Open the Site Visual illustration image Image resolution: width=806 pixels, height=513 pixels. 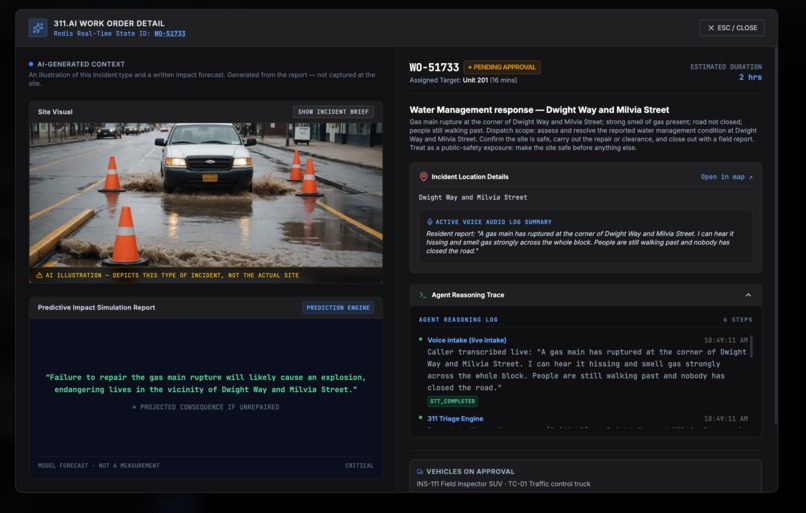click(x=206, y=195)
